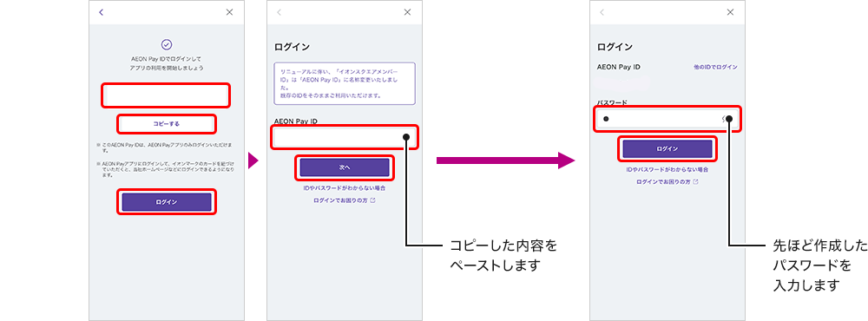Screen dimensions: 868x321
Task: Close the first AEON Pay ID screen
Action: click(229, 12)
